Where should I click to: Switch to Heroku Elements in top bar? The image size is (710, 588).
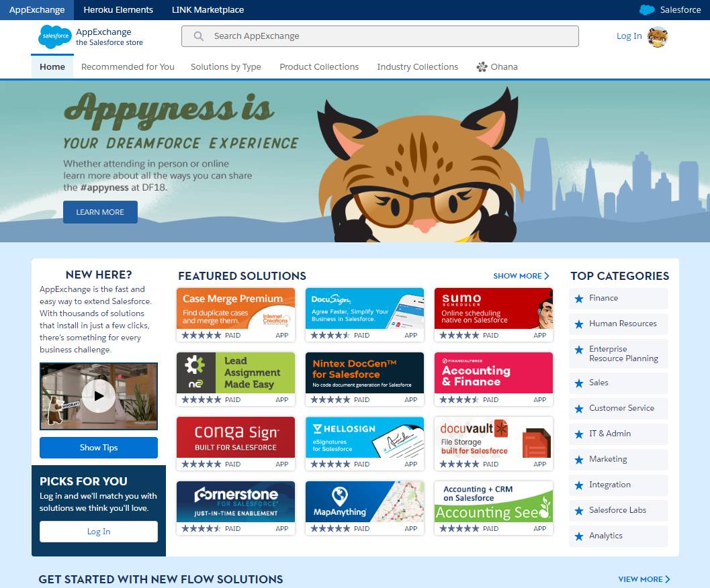click(x=118, y=10)
